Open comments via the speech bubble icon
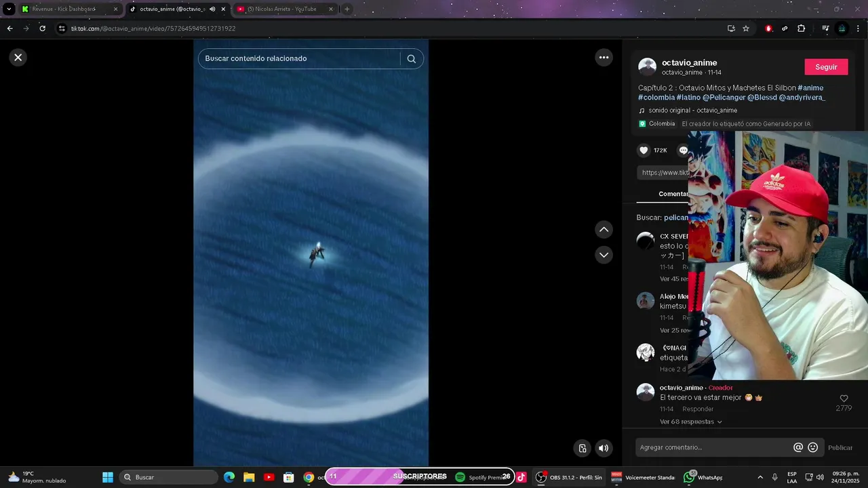868x488 pixels. coord(683,150)
